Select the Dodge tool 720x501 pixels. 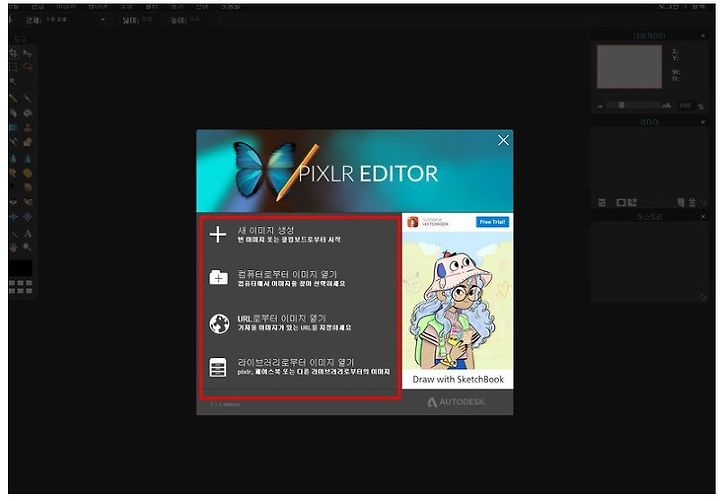[x=14, y=187]
